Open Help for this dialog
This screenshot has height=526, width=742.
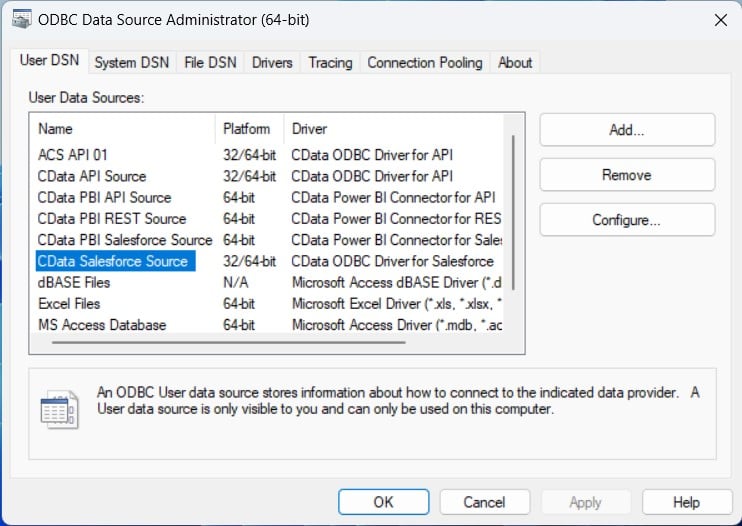(x=686, y=502)
